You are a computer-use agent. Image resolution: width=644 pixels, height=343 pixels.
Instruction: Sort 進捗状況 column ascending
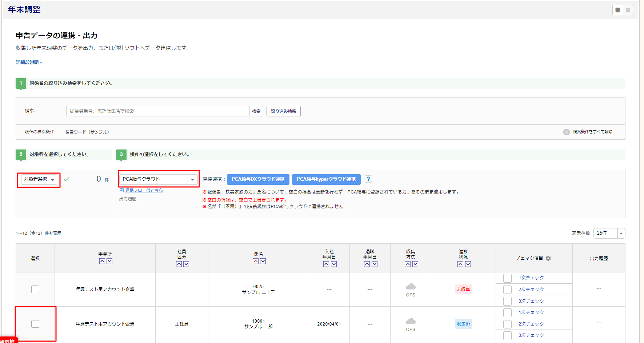(460, 264)
